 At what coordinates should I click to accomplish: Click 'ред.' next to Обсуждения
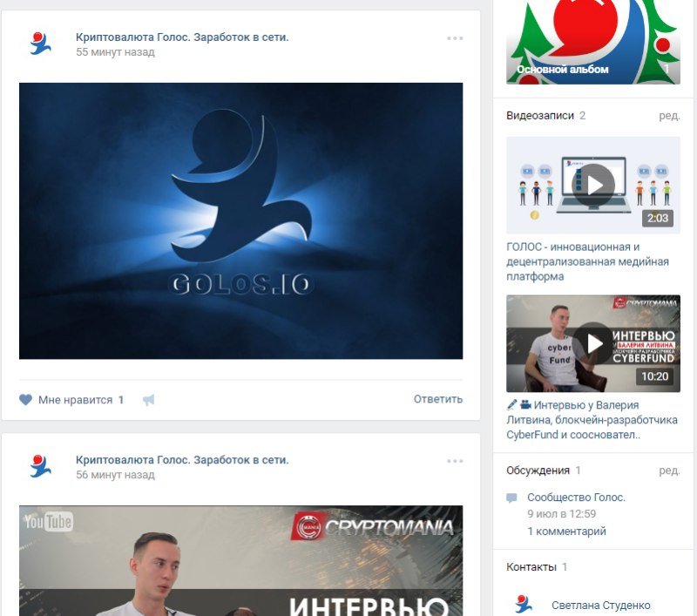tap(669, 470)
